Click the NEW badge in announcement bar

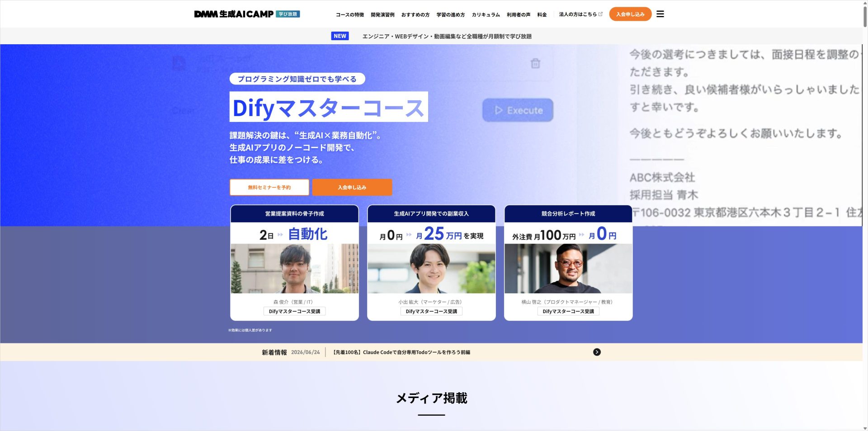click(x=340, y=36)
